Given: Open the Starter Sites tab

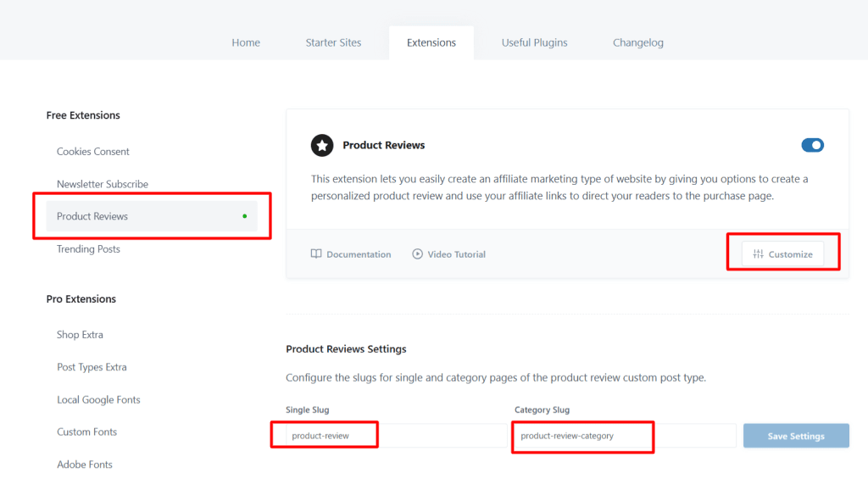Looking at the screenshot, I should (x=333, y=42).
